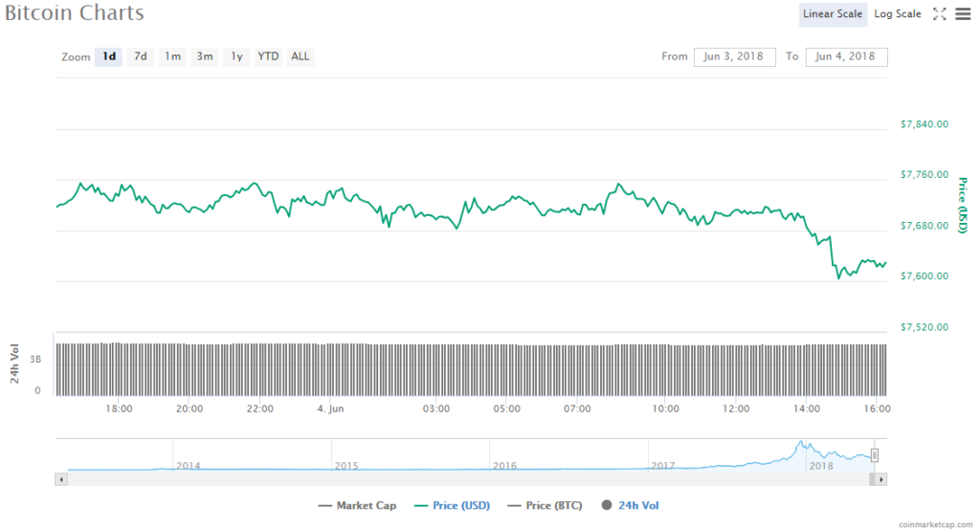The height and width of the screenshot is (530, 980).
Task: Click the From date field
Action: 734,56
